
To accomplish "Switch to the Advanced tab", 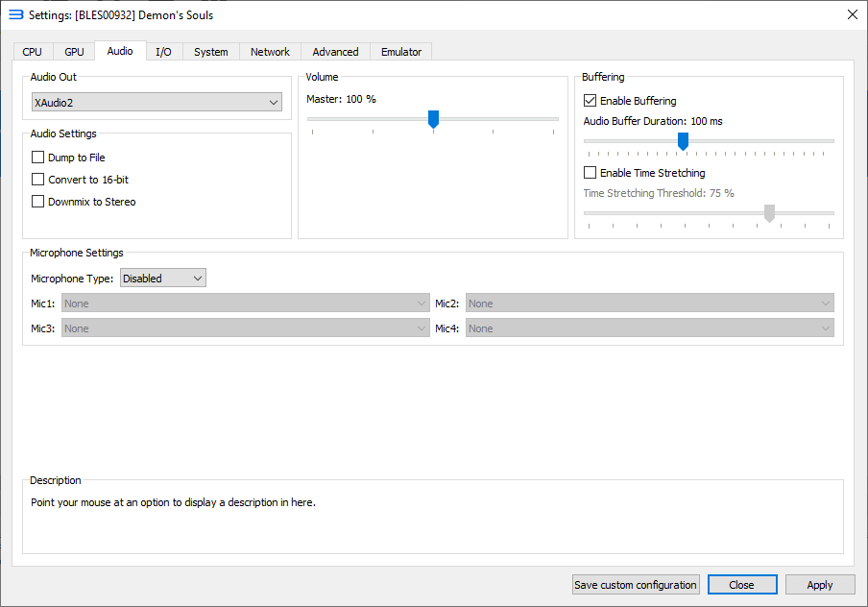I will (335, 52).
